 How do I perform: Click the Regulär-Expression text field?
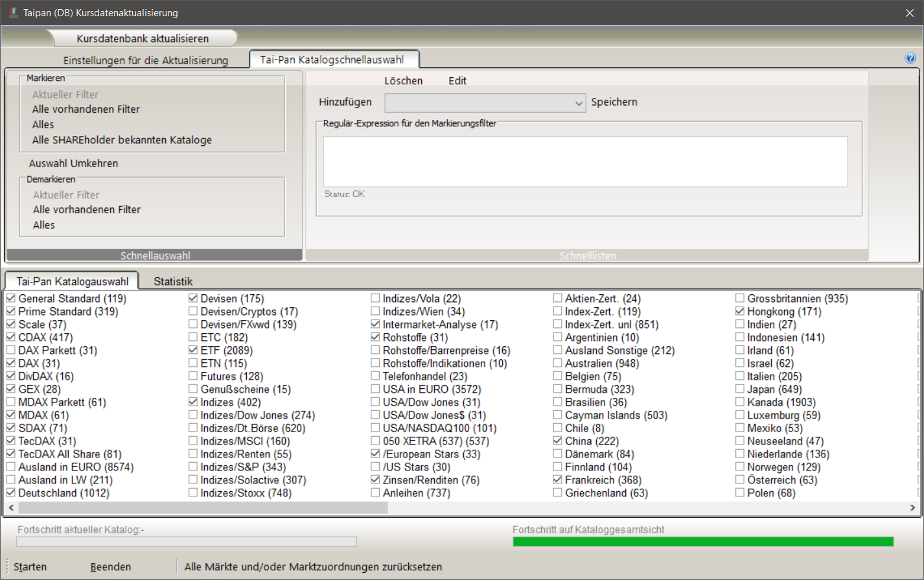click(585, 161)
